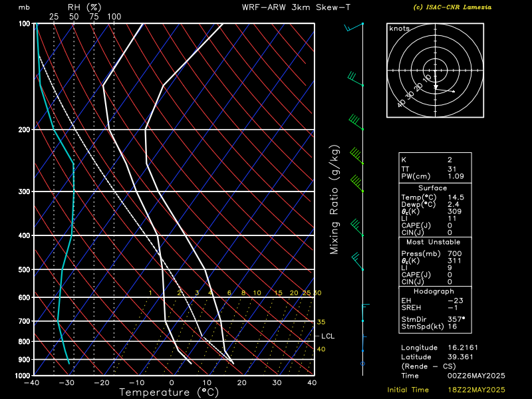Click the 'Hodograph' section heading in table
532x399 pixels.
pos(434,291)
